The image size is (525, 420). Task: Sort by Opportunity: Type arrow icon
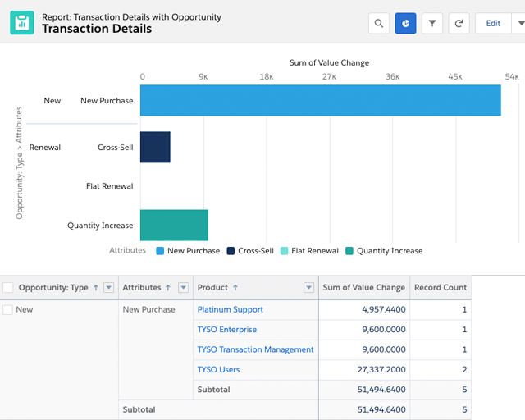96,288
